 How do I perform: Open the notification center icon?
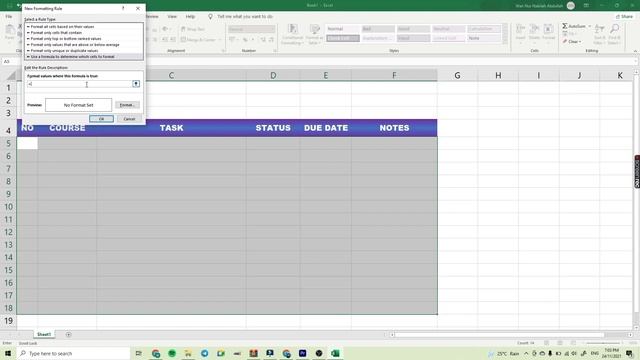coord(630,353)
